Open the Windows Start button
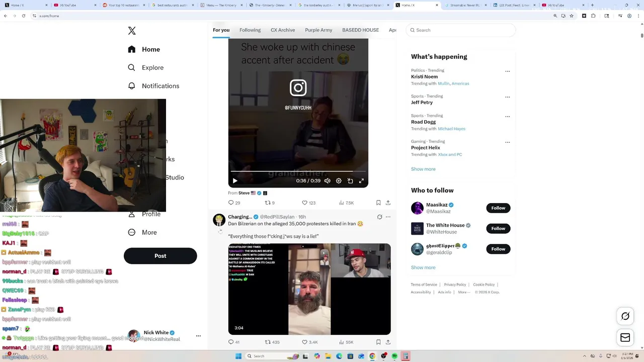Image resolution: width=644 pixels, height=362 pixels. [238, 356]
